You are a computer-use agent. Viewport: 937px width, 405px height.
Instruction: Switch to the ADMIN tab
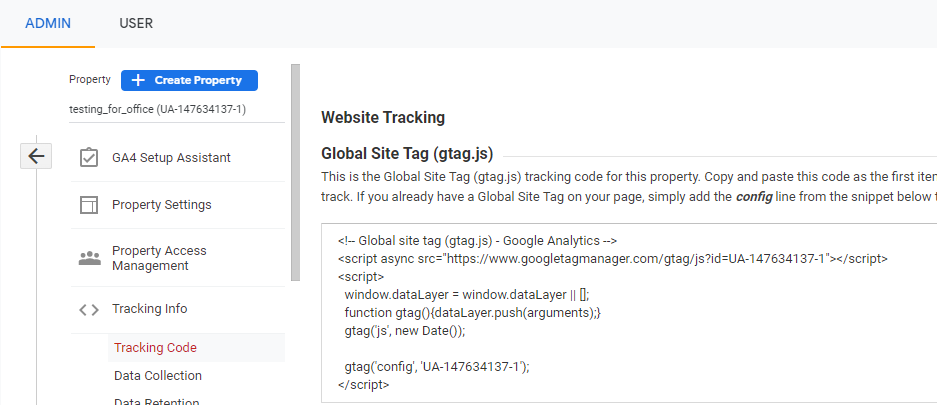tap(48, 23)
